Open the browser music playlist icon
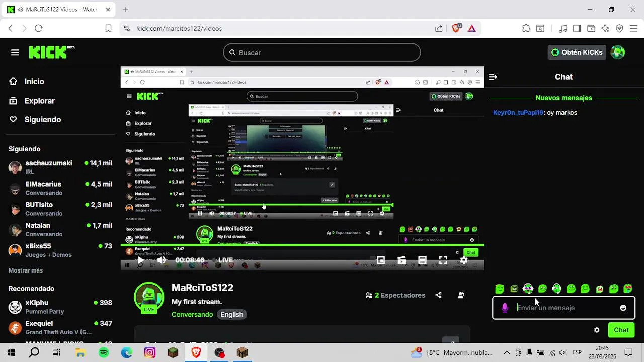Image resolution: width=644 pixels, height=362 pixels. (x=563, y=28)
